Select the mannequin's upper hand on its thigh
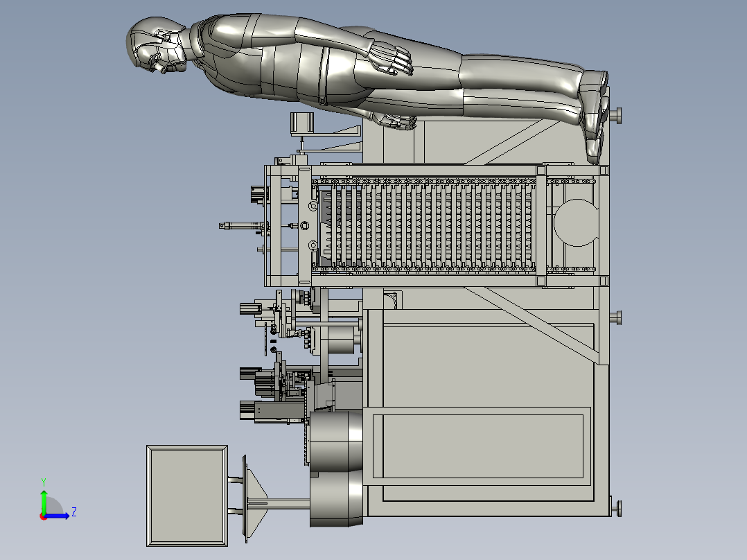Screen dimensions: 747x560 [389, 58]
